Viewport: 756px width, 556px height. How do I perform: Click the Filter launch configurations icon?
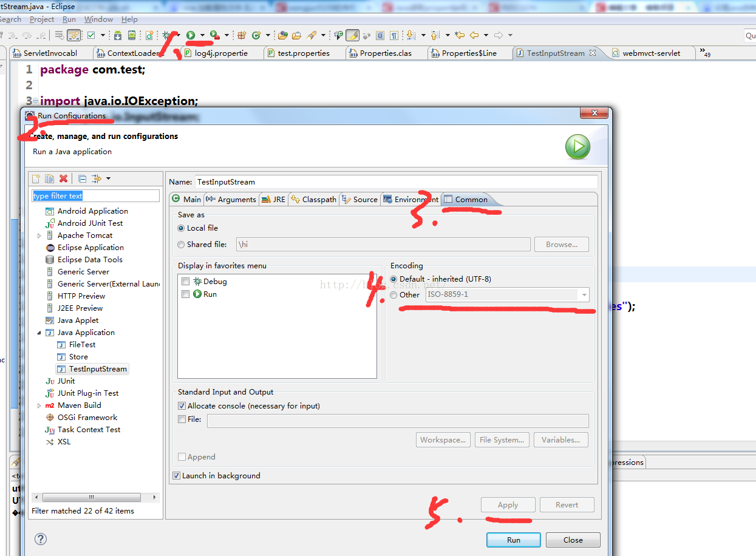[x=96, y=178]
